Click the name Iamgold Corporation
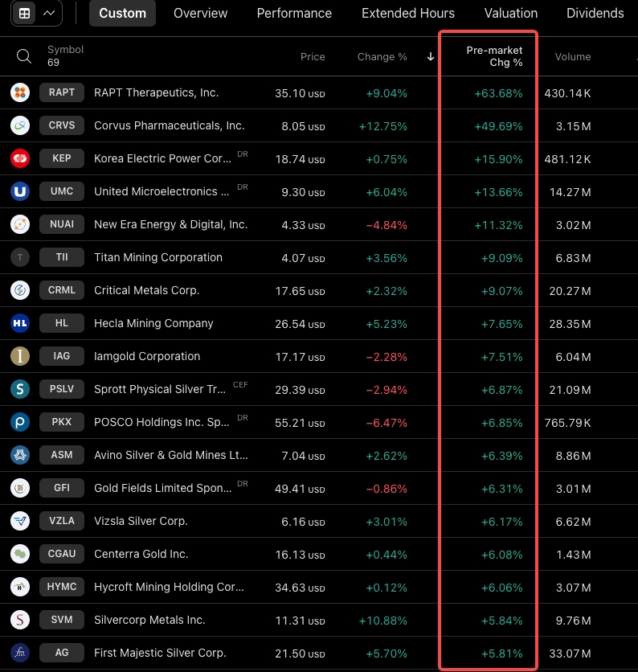 point(147,356)
